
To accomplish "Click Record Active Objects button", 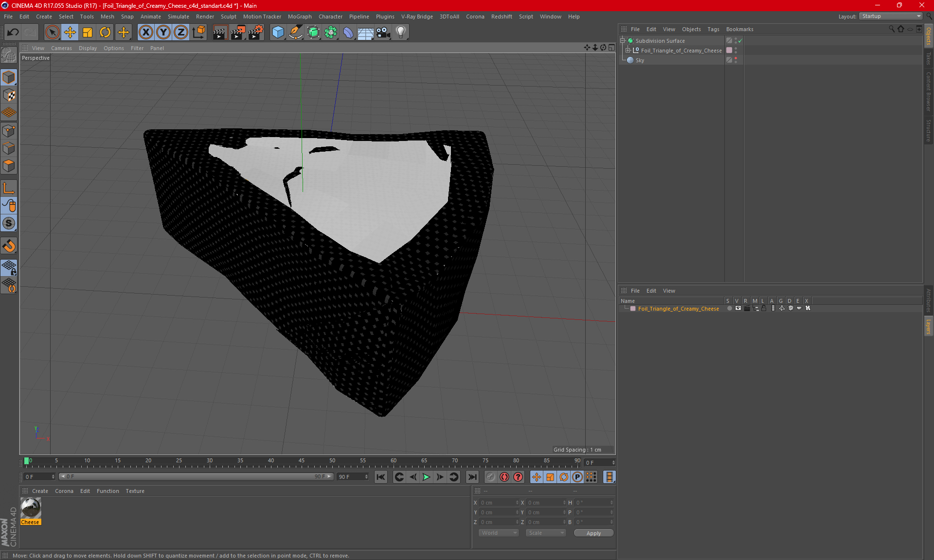I will 491,477.
